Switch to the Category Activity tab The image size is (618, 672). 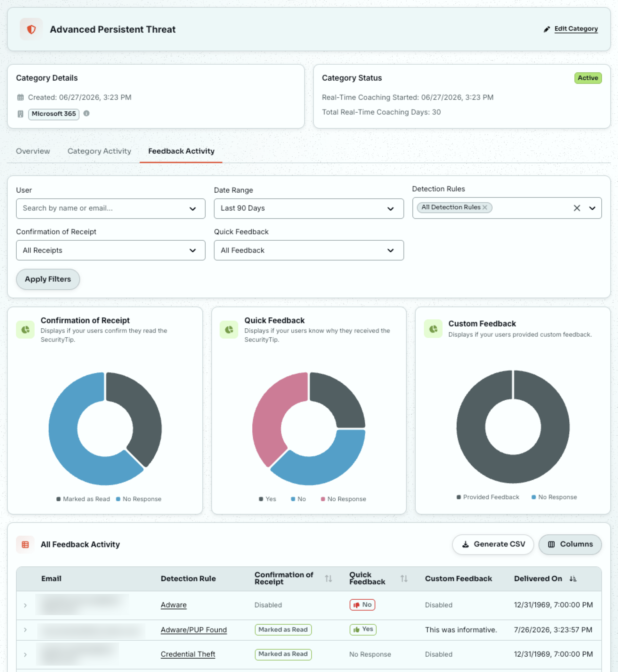[99, 151]
